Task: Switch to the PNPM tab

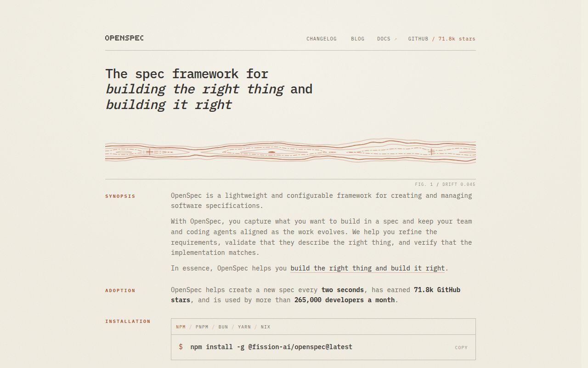Action: 202,327
